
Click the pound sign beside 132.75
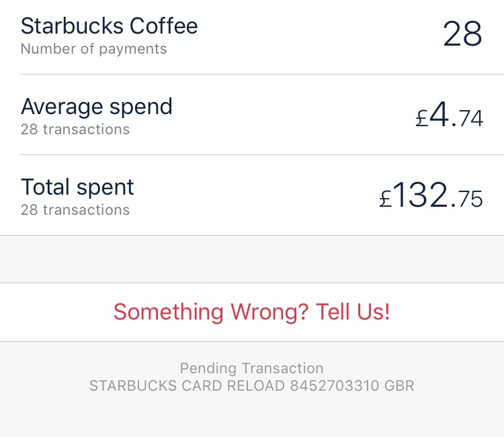[385, 199]
